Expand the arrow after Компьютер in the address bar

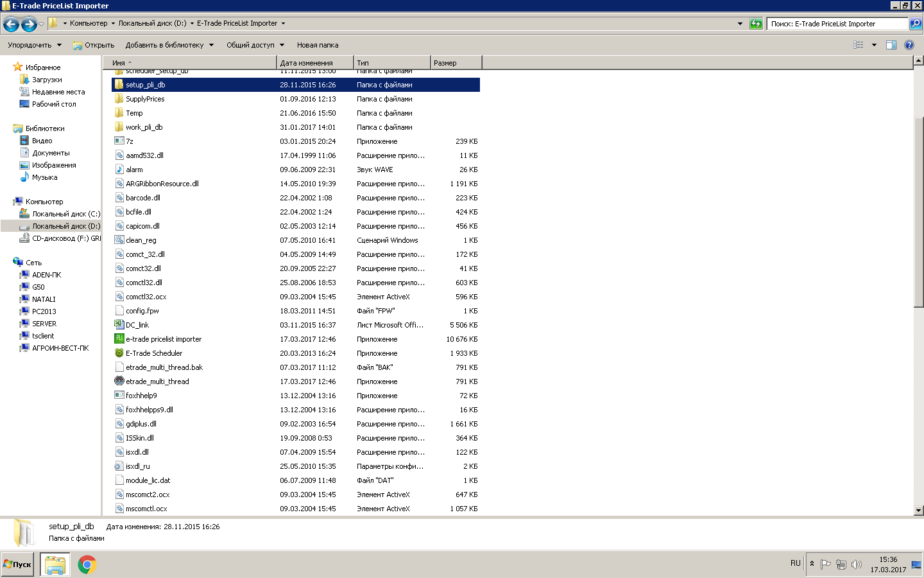click(113, 23)
